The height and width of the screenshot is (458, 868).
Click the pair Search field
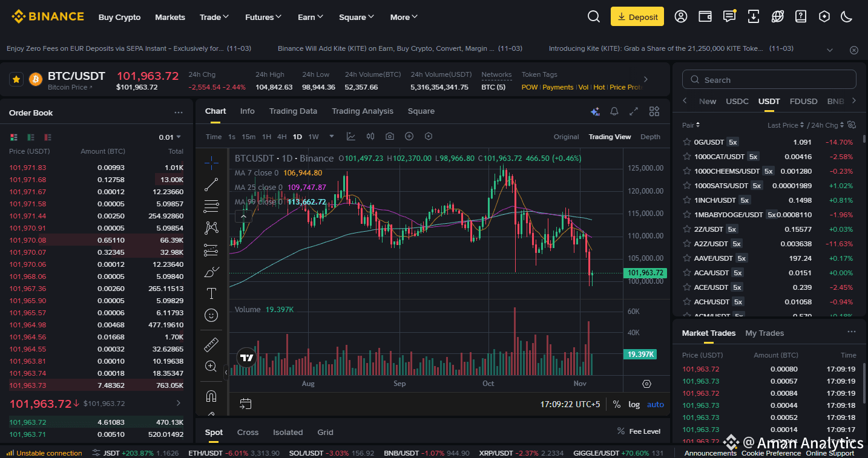[x=769, y=80]
